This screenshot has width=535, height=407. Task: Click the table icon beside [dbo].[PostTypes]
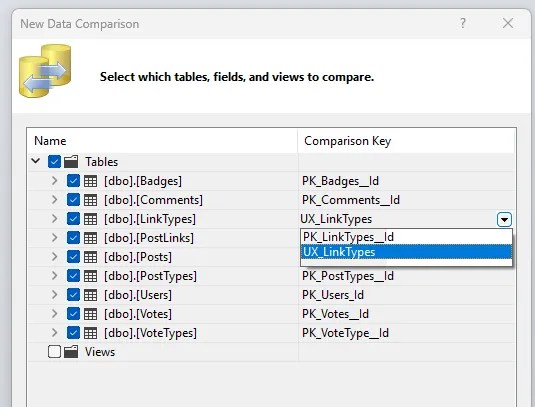pos(90,276)
